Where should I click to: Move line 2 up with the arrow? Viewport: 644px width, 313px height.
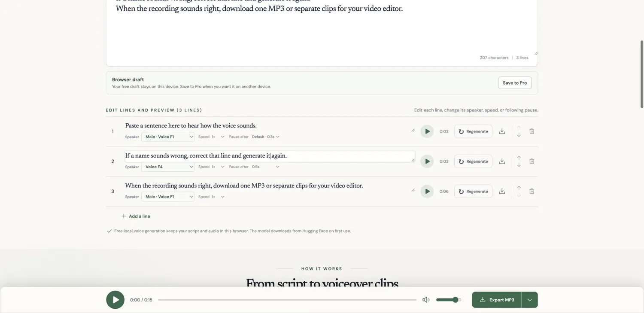(x=519, y=158)
